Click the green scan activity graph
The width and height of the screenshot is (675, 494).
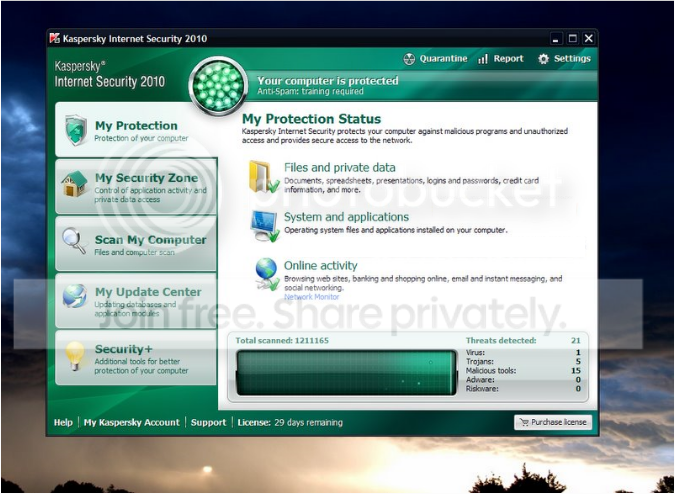click(x=346, y=373)
